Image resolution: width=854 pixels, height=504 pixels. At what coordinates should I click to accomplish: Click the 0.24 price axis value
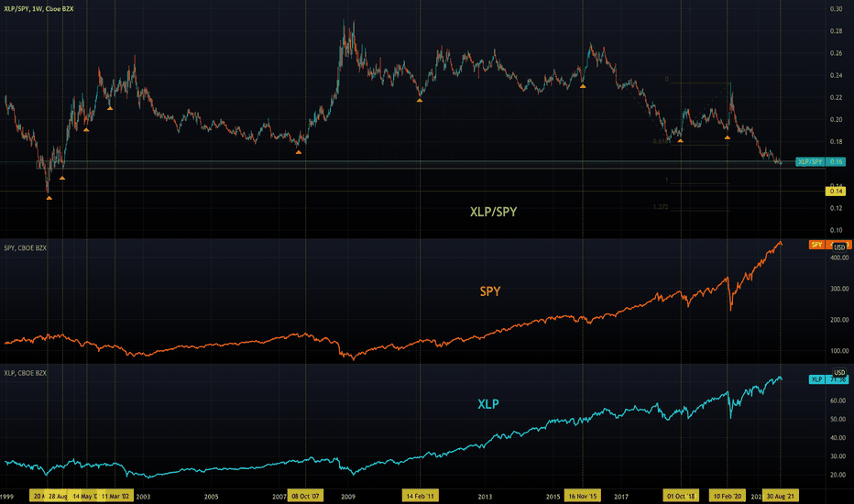coord(836,76)
